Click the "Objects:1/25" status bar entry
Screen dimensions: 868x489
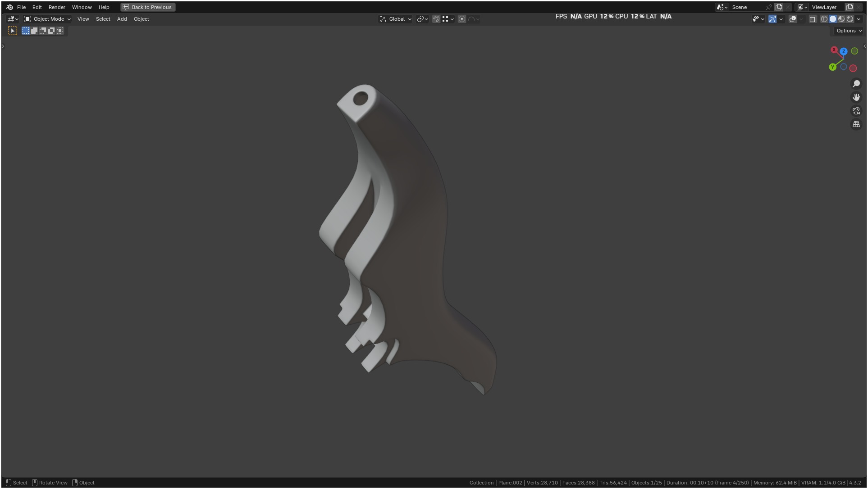click(646, 483)
